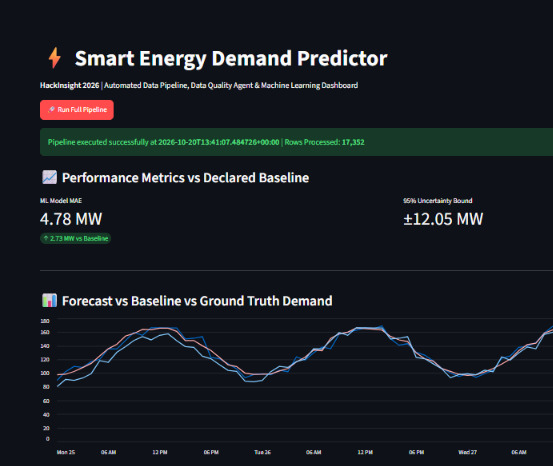
Task: Click the chart icon next to Performance Metrics
Action: point(49,177)
